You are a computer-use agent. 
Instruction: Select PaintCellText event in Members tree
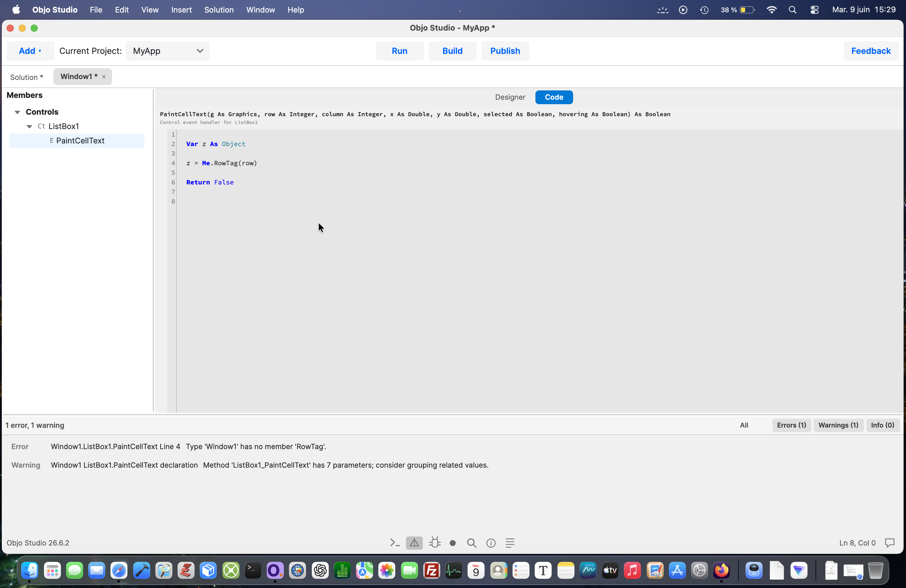76,141
